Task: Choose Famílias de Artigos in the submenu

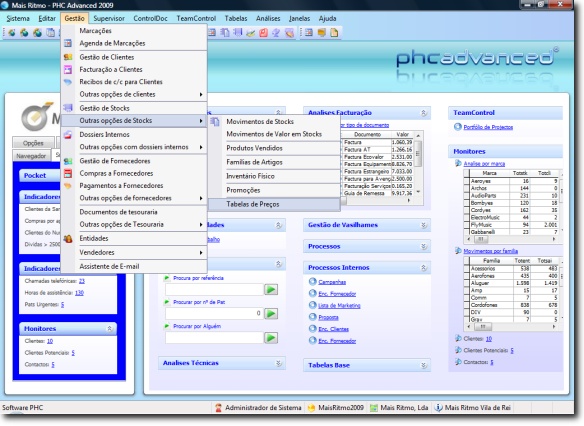Action: point(274,162)
